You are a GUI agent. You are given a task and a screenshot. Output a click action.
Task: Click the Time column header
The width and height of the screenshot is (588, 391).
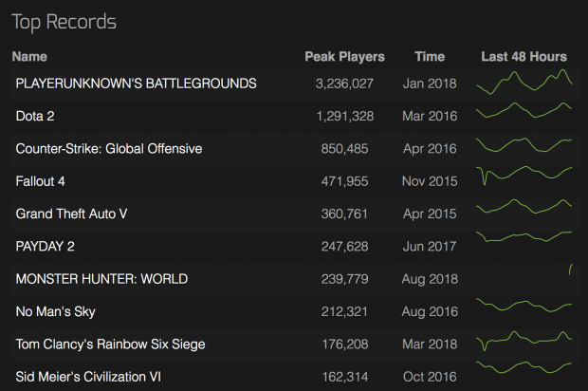pyautogui.click(x=430, y=57)
